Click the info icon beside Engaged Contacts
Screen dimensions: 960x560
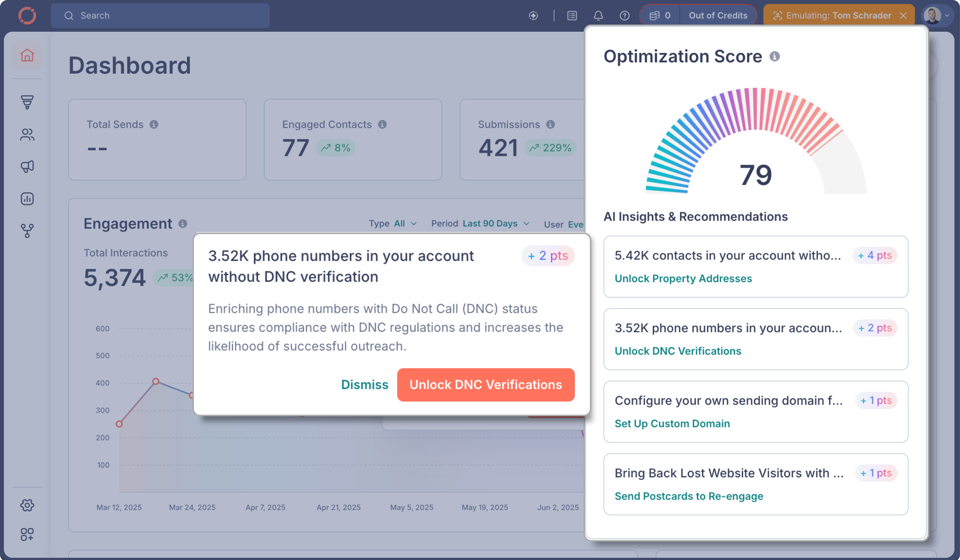pyautogui.click(x=382, y=124)
